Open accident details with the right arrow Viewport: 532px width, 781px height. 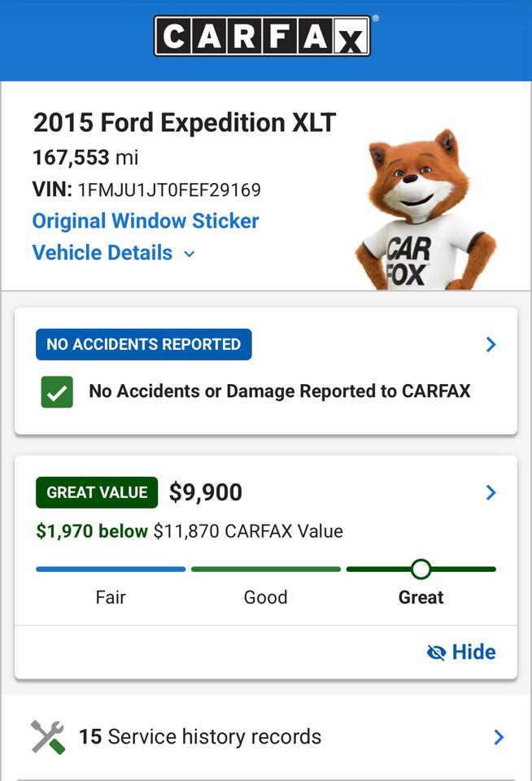coord(491,345)
